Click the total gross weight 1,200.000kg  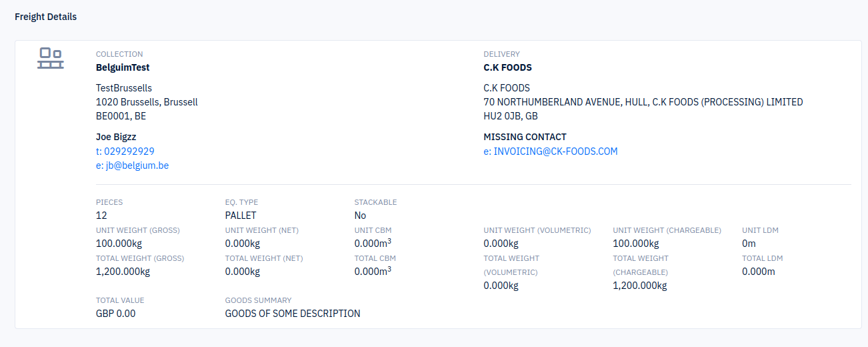(x=123, y=272)
